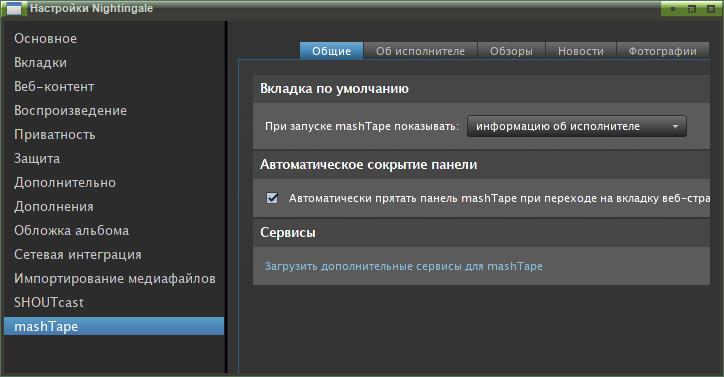This screenshot has width=724, height=377.
Task: Open Импортирование медиафайлов settings
Action: tap(114, 279)
